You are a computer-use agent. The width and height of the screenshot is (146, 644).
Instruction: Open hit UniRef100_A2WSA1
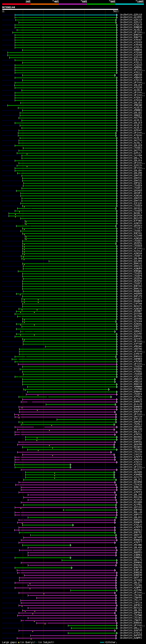(x=131, y=324)
